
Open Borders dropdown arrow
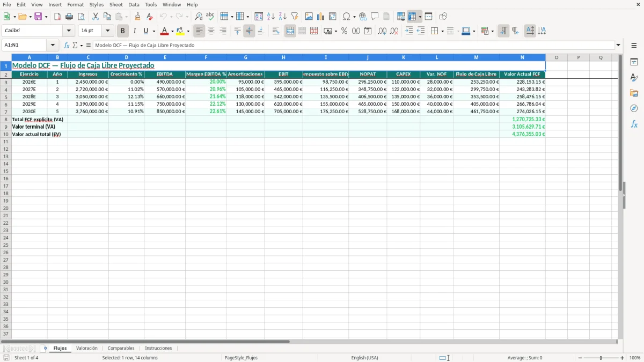pyautogui.click(x=442, y=31)
